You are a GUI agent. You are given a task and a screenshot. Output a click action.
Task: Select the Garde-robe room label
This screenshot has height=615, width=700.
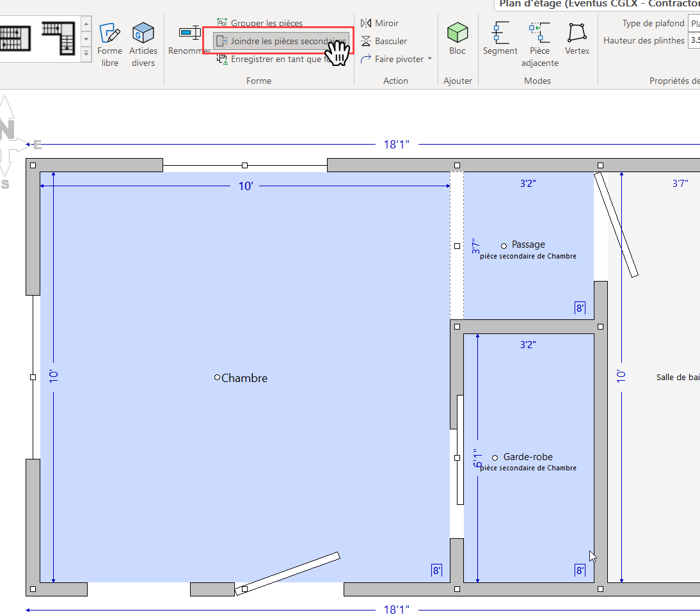click(528, 457)
